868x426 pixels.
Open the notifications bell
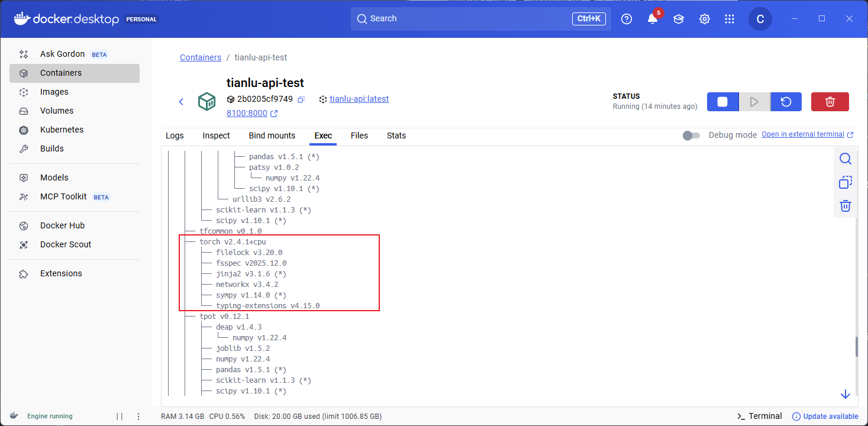(652, 19)
